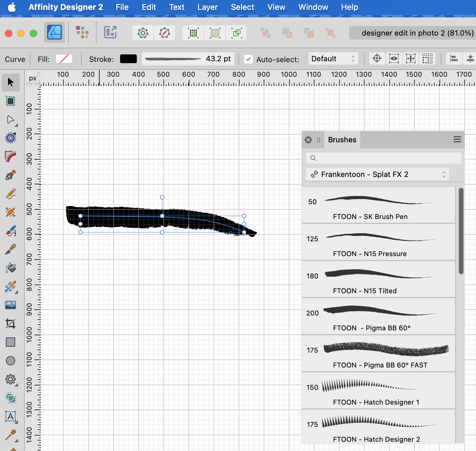This screenshot has width=476, height=451.
Task: Click the Brushes panel tab
Action: pos(342,140)
